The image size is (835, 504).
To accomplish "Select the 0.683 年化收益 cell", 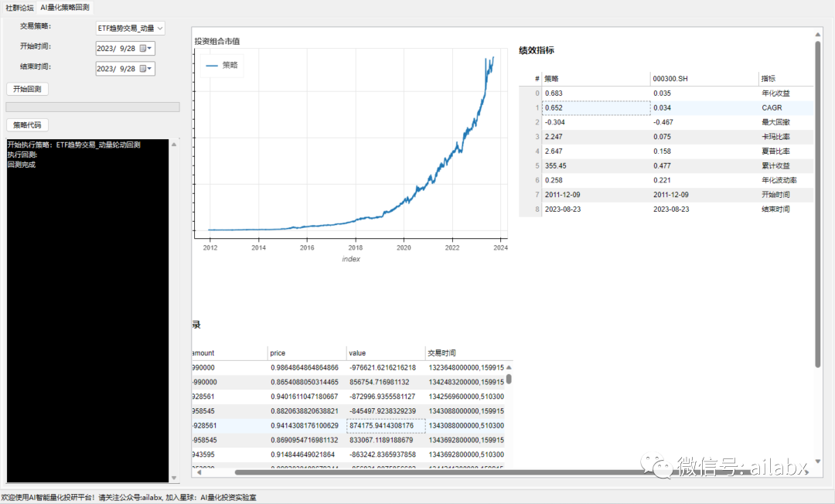I will (596, 93).
